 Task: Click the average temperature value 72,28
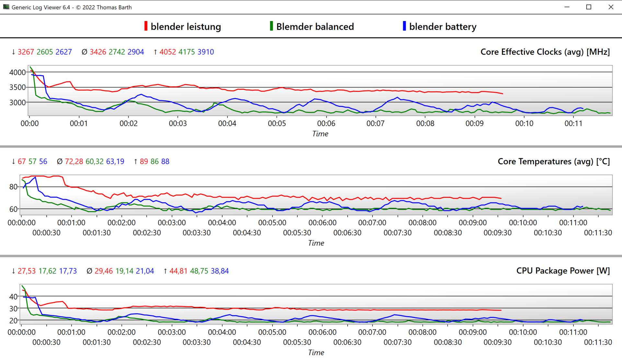tap(74, 162)
